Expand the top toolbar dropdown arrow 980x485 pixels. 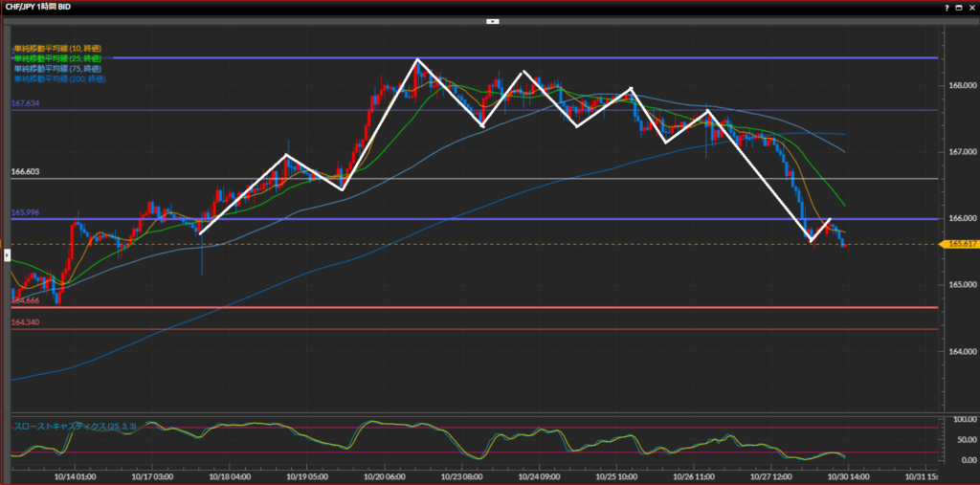[491, 20]
